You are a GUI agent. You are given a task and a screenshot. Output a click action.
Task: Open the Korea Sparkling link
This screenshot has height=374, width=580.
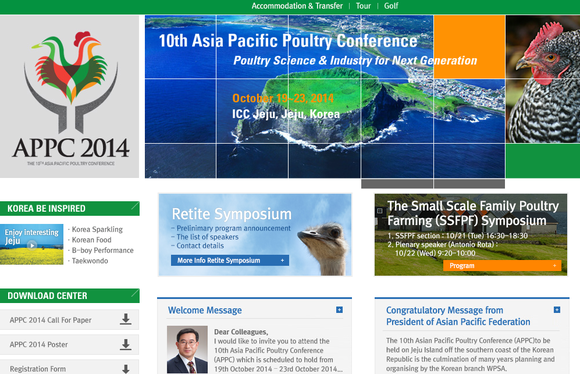click(97, 229)
